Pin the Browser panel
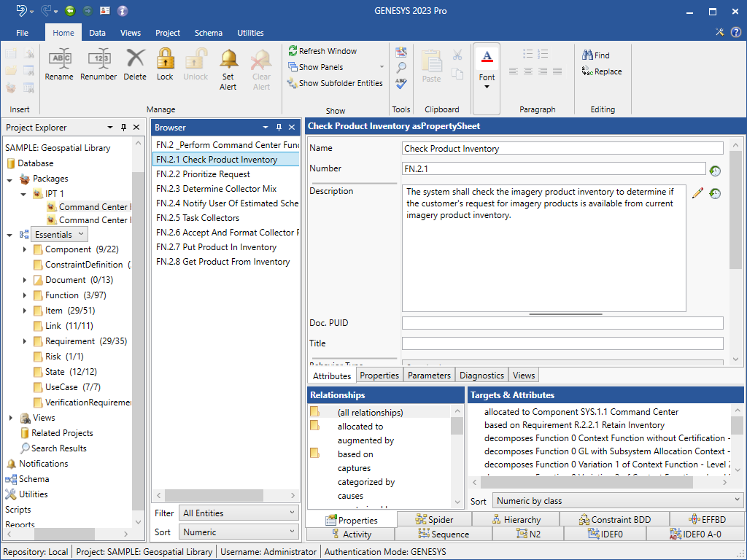 coord(279,127)
